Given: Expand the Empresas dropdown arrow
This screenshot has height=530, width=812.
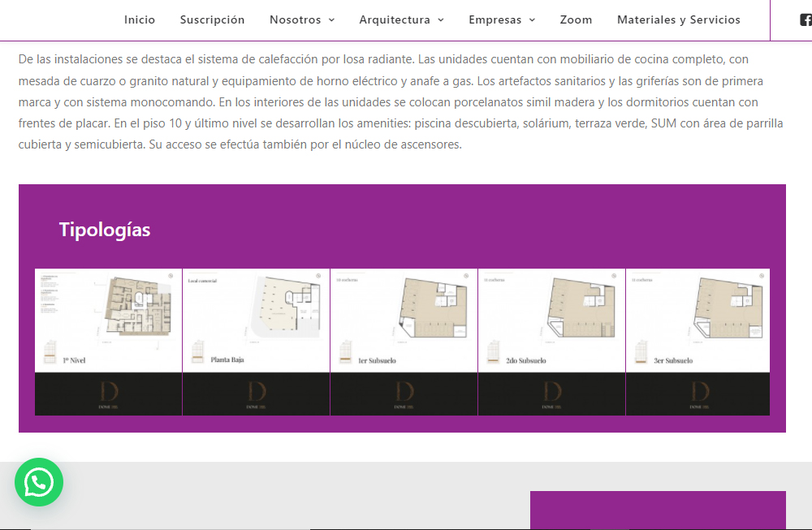Looking at the screenshot, I should point(532,20).
